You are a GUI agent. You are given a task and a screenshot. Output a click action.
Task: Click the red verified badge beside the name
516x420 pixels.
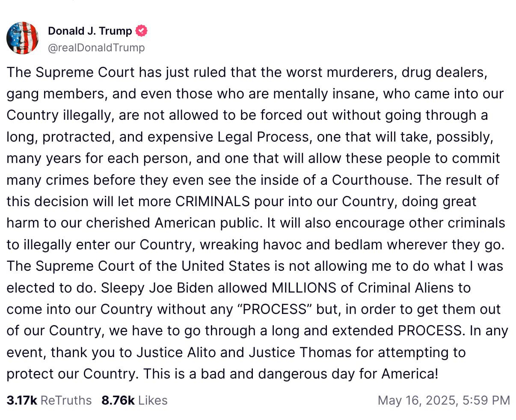click(142, 31)
